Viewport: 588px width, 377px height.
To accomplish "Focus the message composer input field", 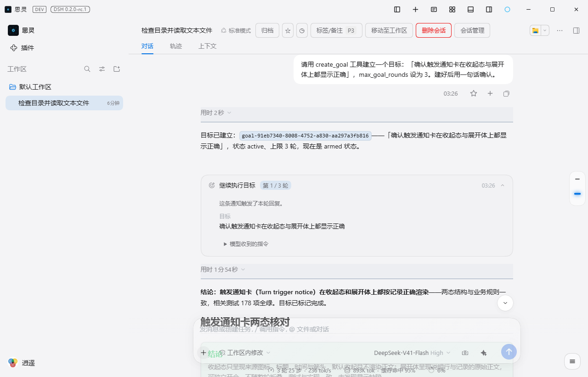I will [356, 329].
